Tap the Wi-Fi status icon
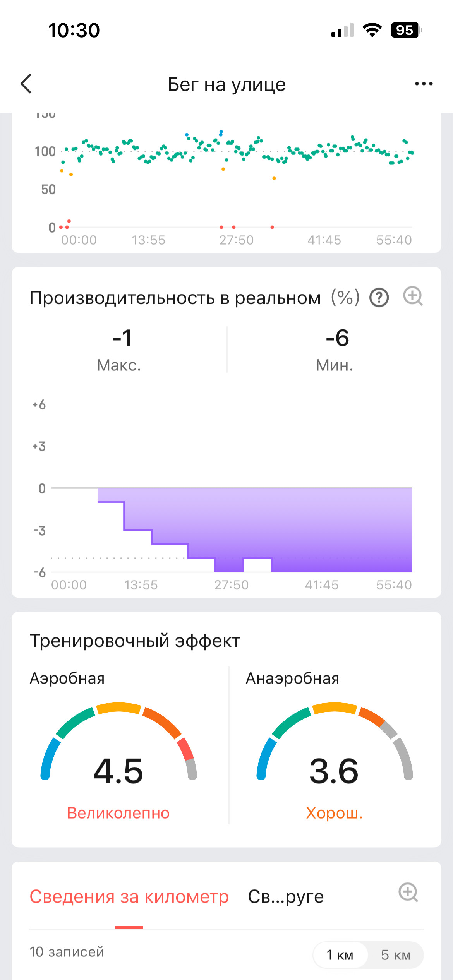Screen dimensions: 453x980 [x=372, y=30]
